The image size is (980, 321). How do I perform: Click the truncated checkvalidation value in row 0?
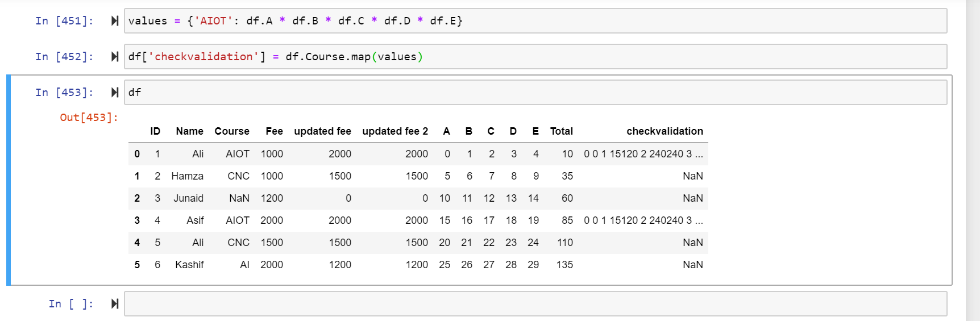(643, 154)
